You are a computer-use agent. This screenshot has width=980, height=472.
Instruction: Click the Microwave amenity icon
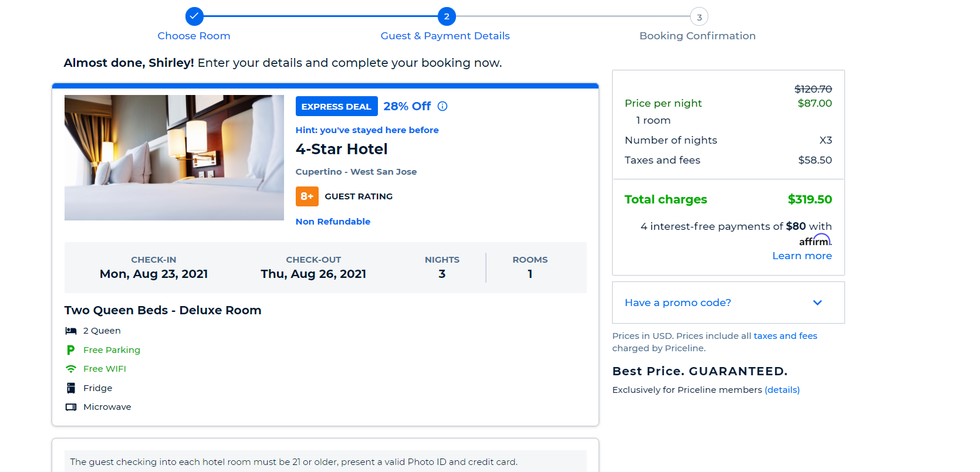pyautogui.click(x=71, y=407)
